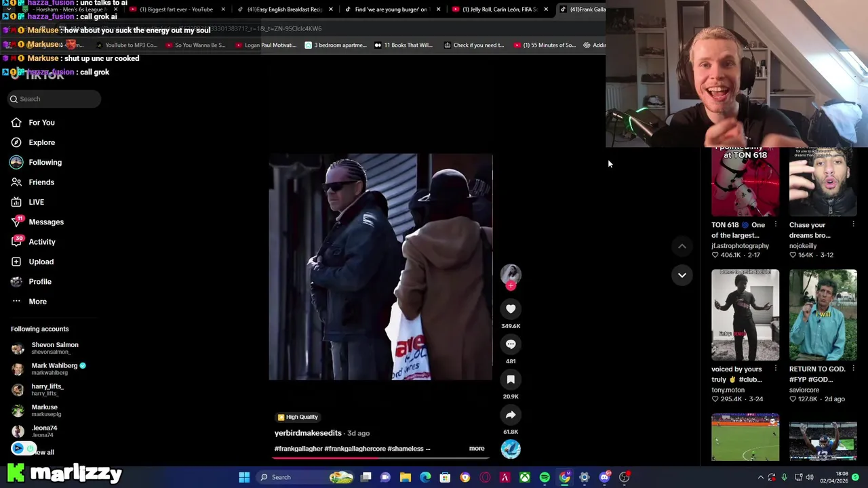Click the High Quality badge
The image size is (868, 488).
click(x=298, y=417)
